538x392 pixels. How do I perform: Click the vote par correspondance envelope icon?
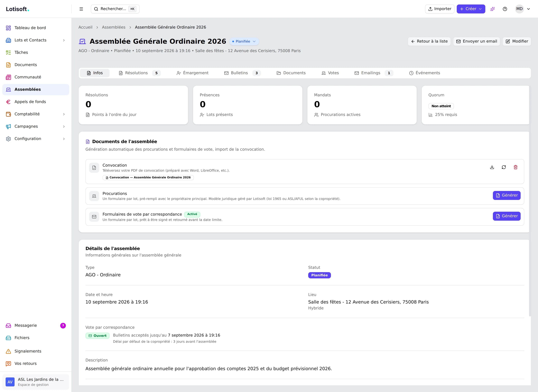coord(94,217)
